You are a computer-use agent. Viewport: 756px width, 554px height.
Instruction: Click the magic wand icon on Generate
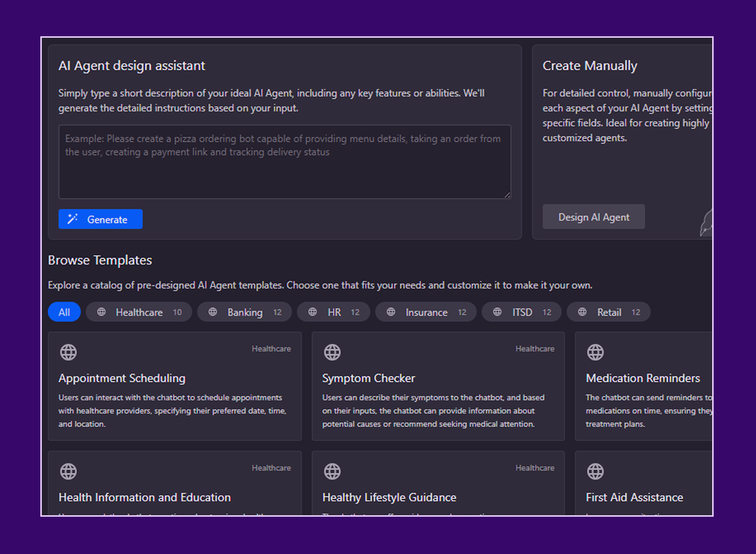click(x=73, y=219)
